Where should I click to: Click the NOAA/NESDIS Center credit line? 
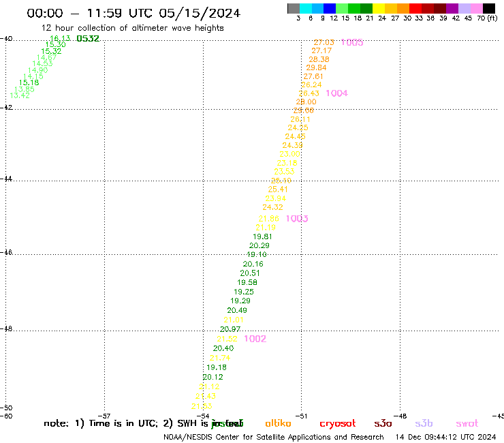pos(274,437)
